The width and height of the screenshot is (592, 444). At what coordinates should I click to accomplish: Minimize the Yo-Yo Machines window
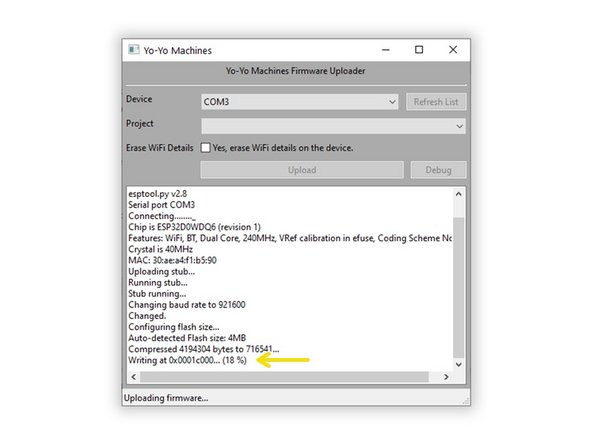coord(385,50)
